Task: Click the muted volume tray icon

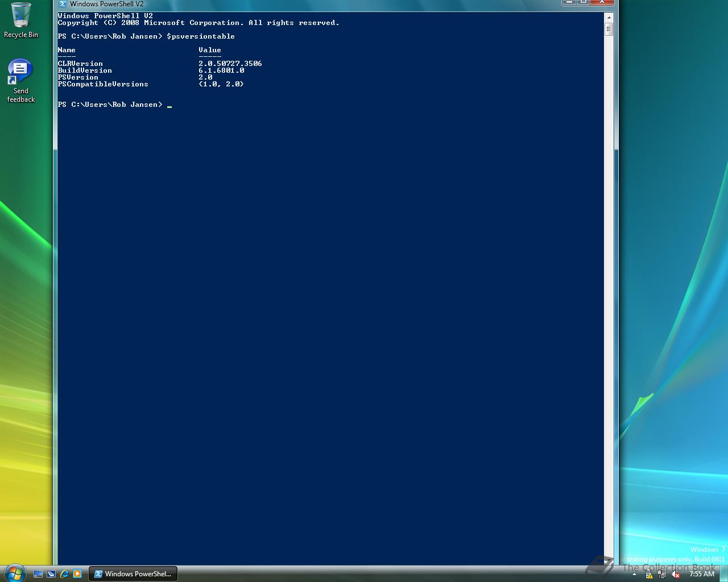Action: point(675,575)
